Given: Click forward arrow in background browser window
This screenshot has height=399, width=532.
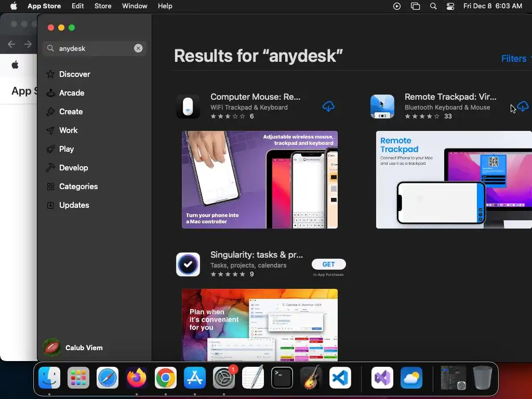Looking at the screenshot, I should click(28, 44).
